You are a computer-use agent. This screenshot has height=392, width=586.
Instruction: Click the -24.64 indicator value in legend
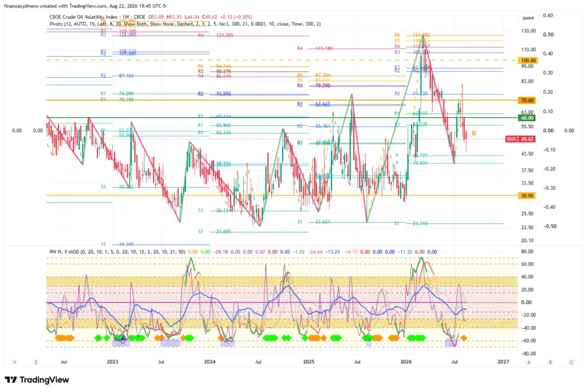click(315, 252)
